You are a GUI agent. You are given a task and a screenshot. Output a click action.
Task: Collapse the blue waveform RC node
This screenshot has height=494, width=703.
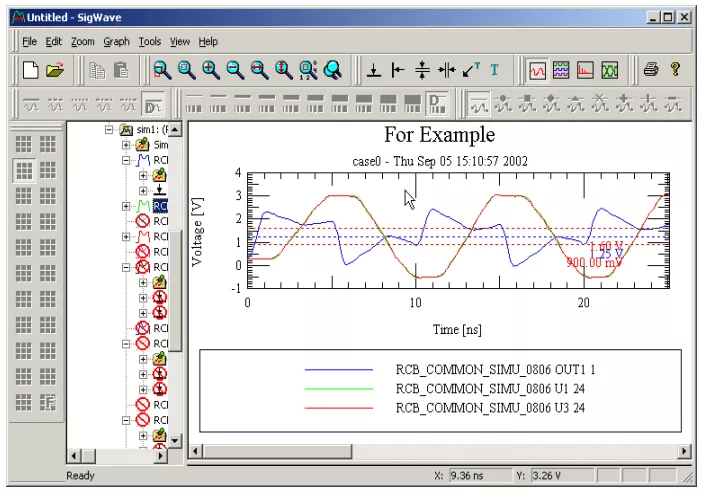[x=126, y=160]
